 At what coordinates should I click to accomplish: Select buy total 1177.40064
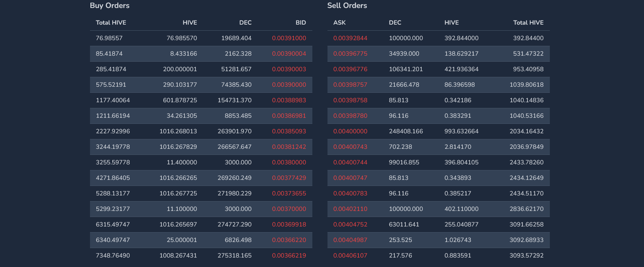click(113, 100)
